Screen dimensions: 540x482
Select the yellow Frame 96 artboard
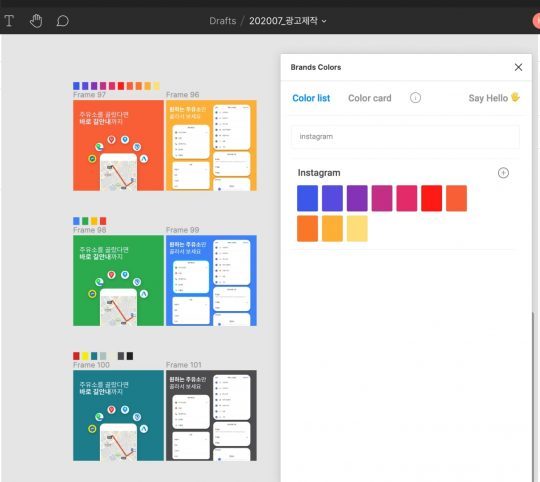point(211,145)
